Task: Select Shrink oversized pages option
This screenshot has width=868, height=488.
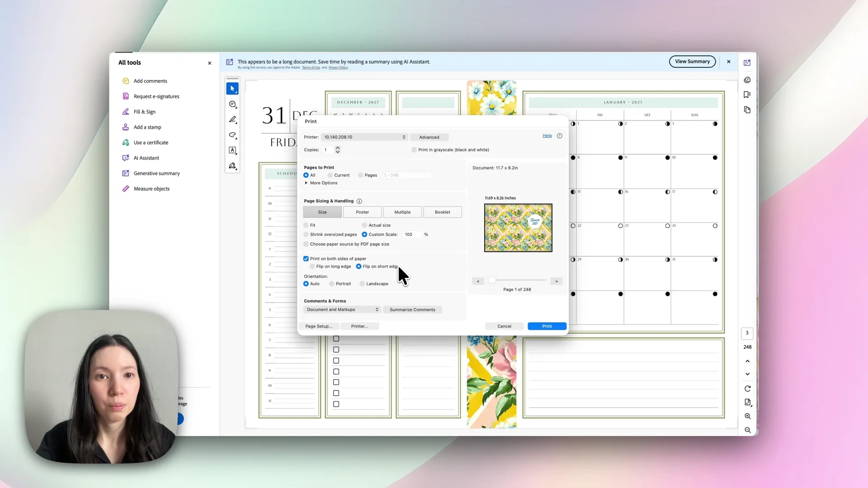Action: tap(306, 235)
